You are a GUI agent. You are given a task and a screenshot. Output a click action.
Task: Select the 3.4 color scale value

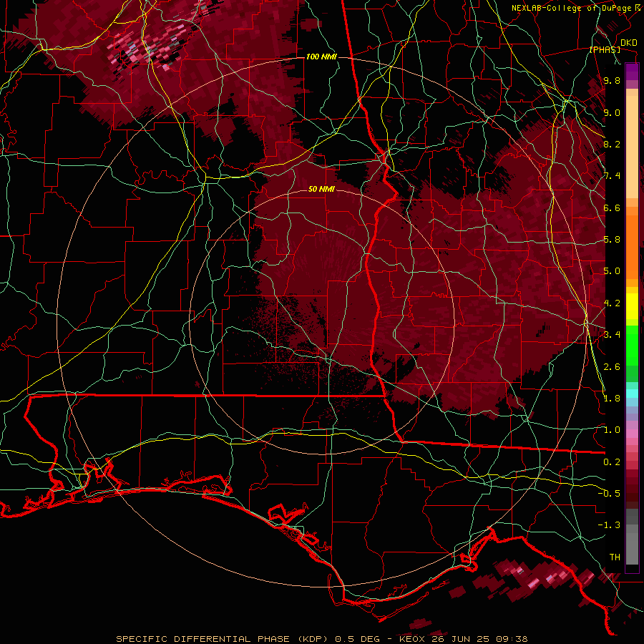[612, 335]
